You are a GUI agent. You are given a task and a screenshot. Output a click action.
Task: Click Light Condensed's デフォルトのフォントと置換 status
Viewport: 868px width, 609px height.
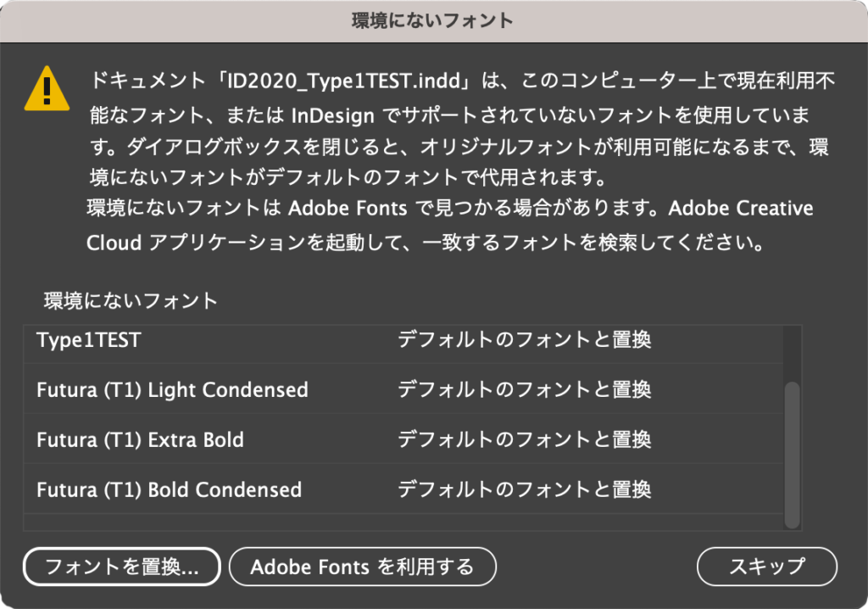tap(524, 390)
